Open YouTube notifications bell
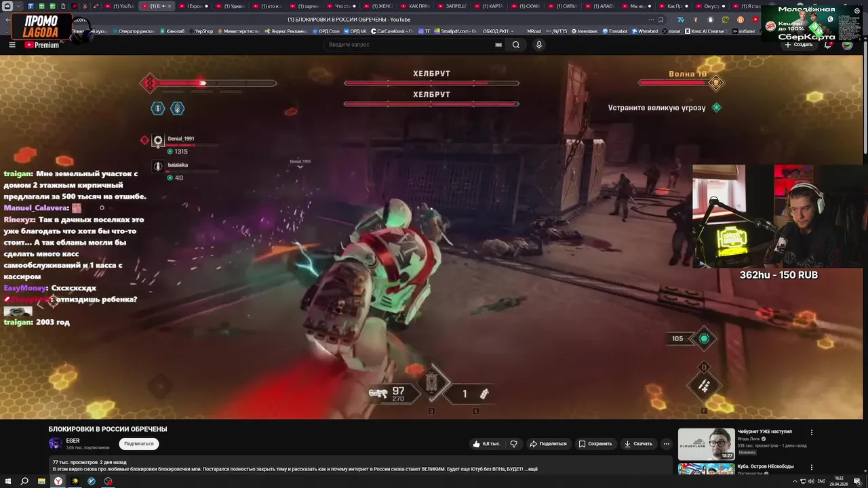 (828, 45)
